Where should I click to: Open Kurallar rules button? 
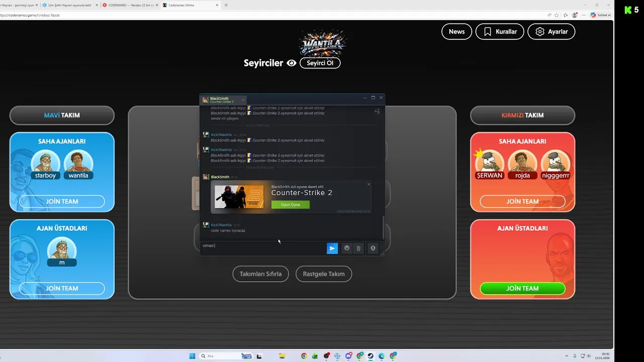tap(500, 32)
